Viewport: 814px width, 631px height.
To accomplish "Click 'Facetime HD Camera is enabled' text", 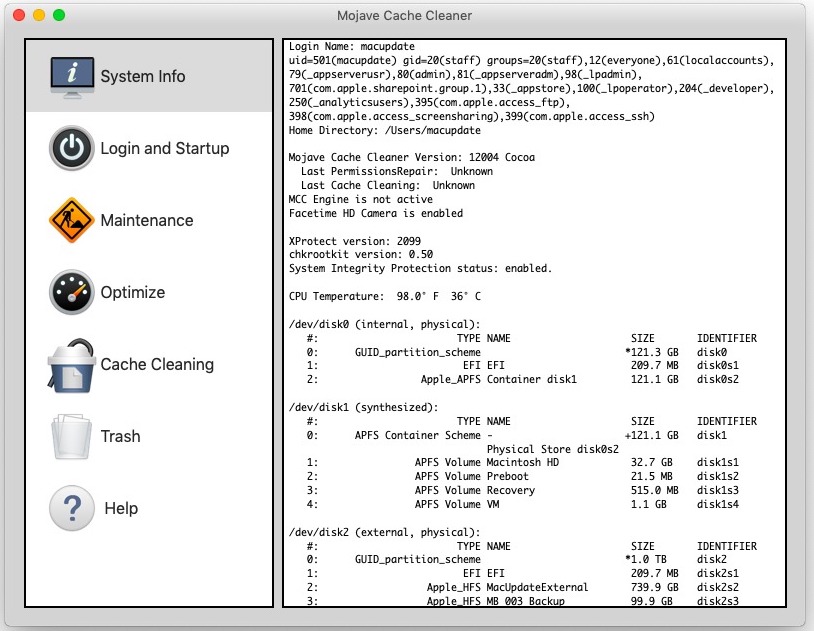I will 375,213.
